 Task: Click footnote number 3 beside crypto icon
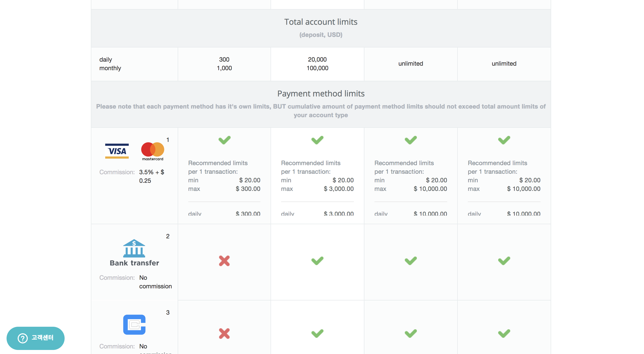168,313
